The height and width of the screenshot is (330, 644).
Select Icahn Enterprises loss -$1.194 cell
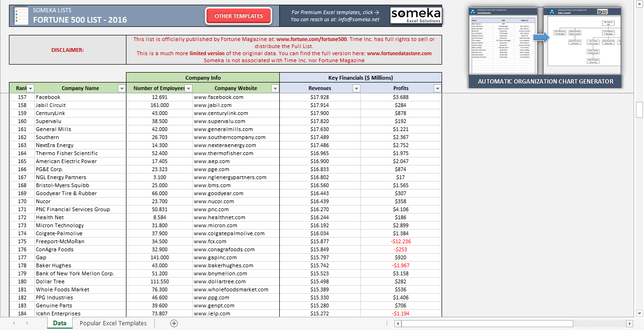point(401,313)
